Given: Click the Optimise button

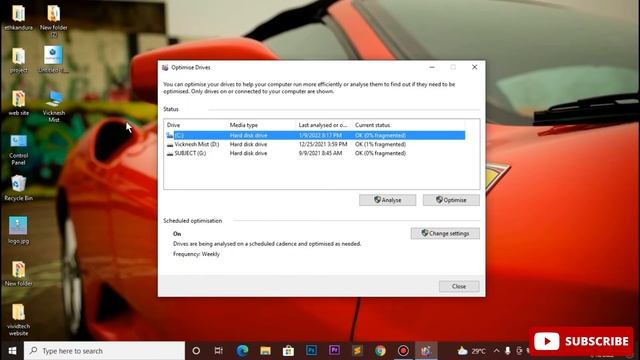Looking at the screenshot, I should tap(451, 200).
